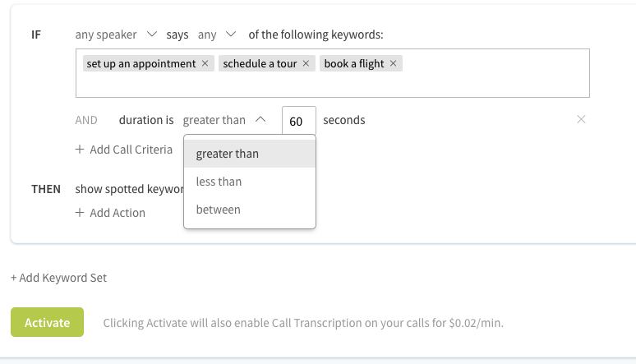Remove the 'set up an appointment' keyword
The width and height of the screenshot is (636, 364).
point(205,64)
